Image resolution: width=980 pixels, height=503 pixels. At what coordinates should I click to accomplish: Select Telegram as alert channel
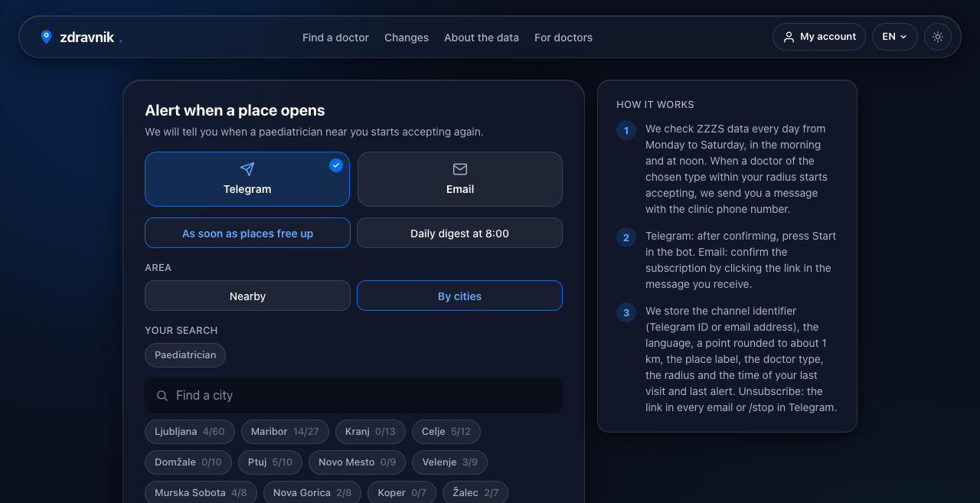pyautogui.click(x=247, y=179)
